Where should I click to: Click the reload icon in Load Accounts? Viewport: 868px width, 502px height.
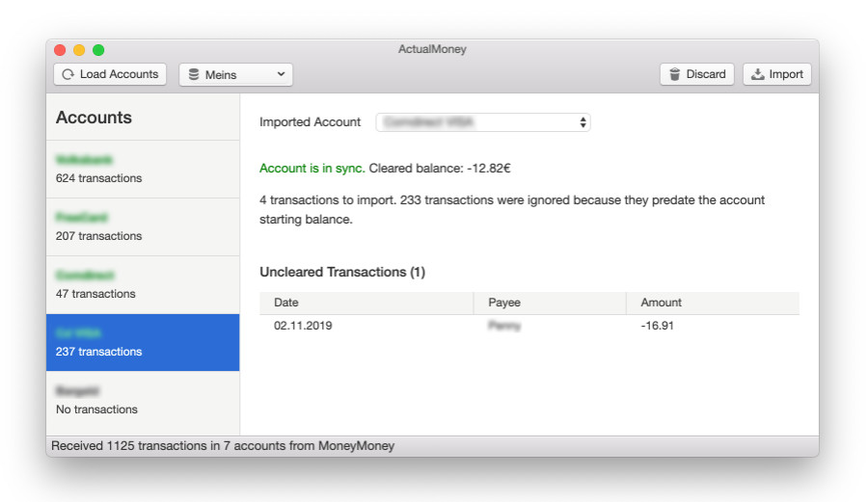68,74
